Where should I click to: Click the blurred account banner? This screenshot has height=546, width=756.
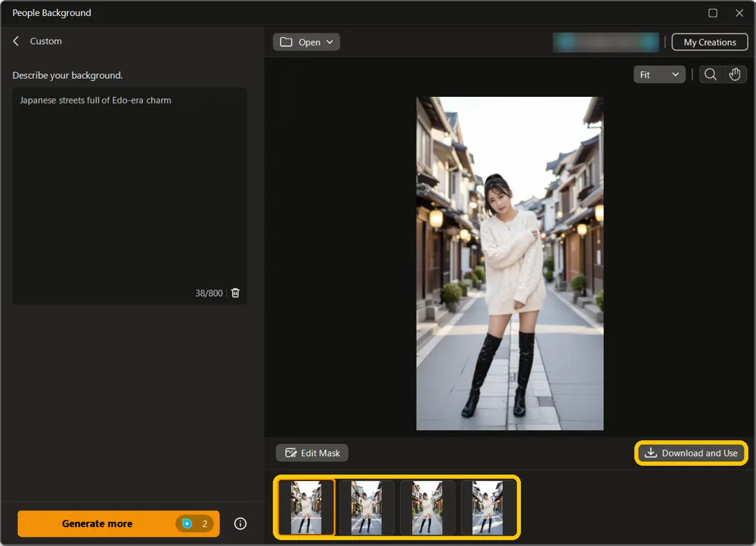point(606,42)
